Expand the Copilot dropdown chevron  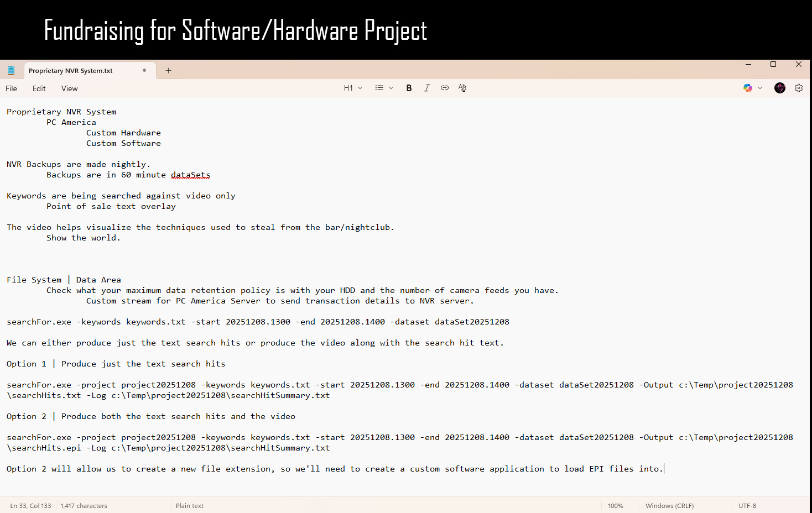point(760,88)
